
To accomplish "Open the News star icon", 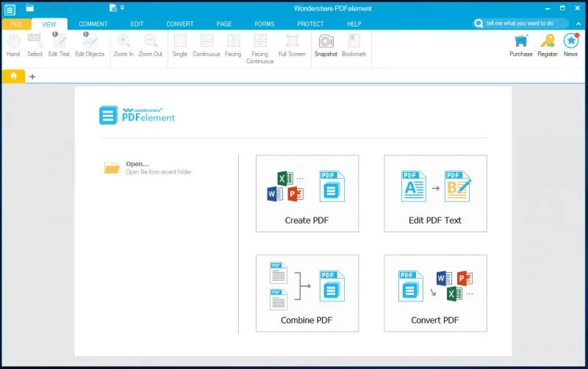I will [x=571, y=46].
